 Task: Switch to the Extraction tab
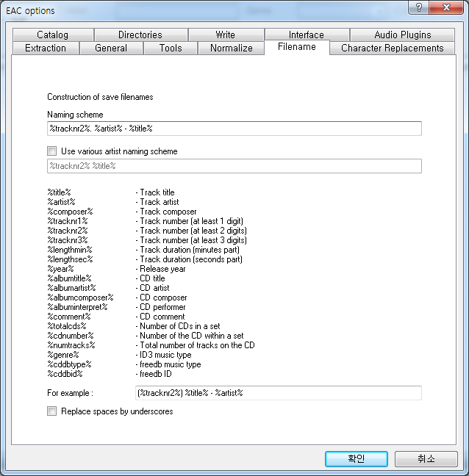coord(46,48)
